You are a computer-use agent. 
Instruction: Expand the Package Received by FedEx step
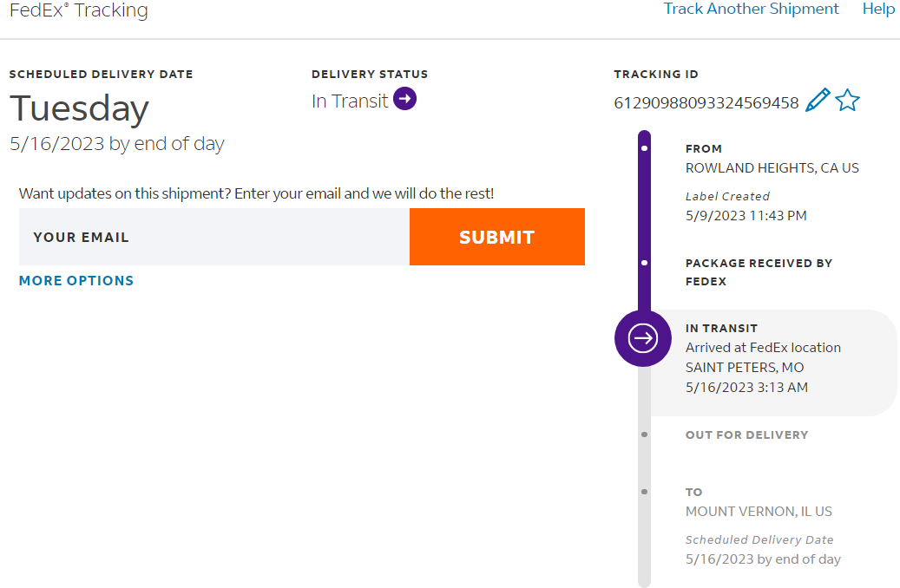pyautogui.click(x=759, y=271)
